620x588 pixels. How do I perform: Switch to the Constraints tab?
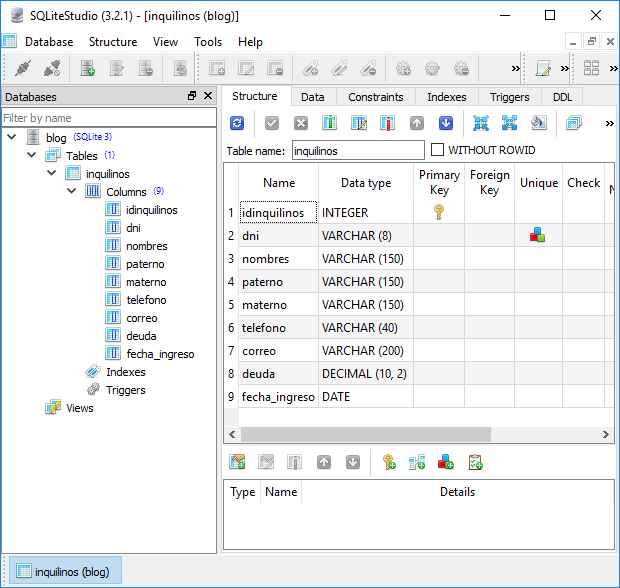click(376, 97)
